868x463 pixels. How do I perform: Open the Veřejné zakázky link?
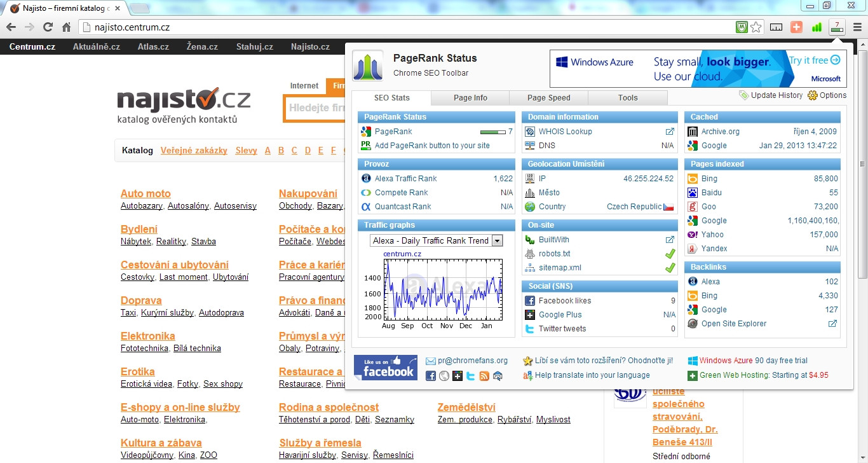(x=194, y=151)
